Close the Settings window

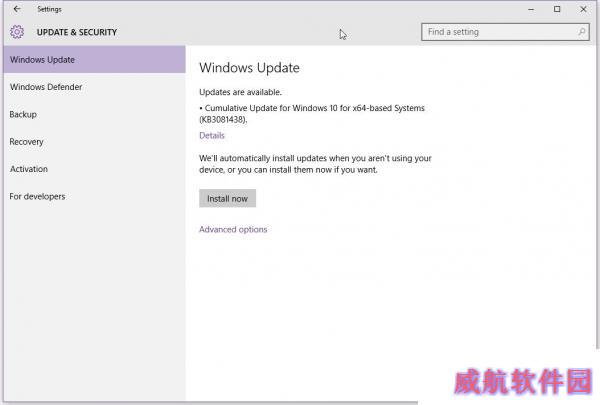click(x=583, y=9)
